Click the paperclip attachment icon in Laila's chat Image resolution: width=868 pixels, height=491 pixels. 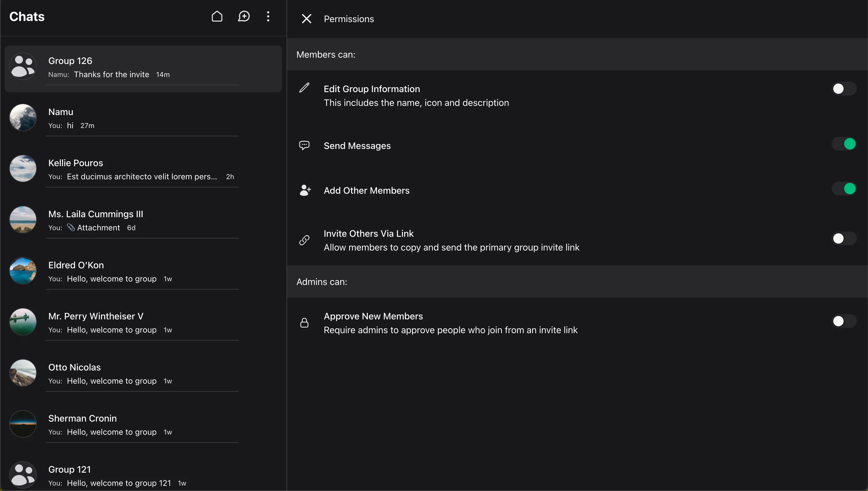71,227
